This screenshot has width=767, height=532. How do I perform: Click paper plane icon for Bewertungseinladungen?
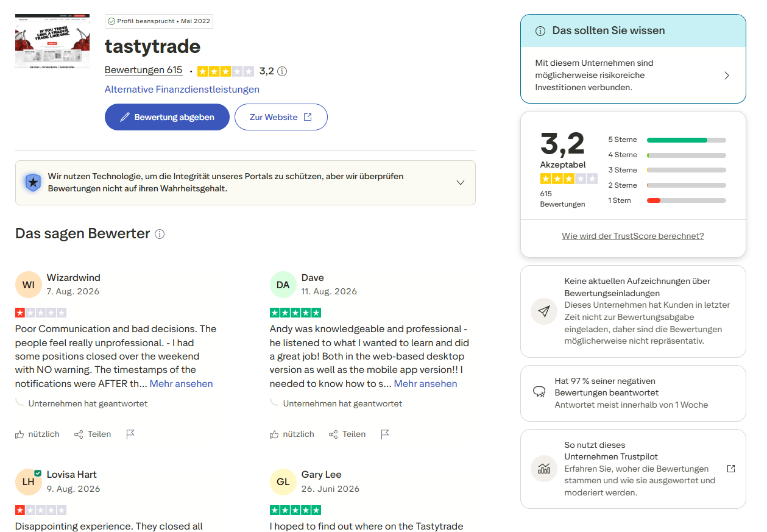pos(544,311)
